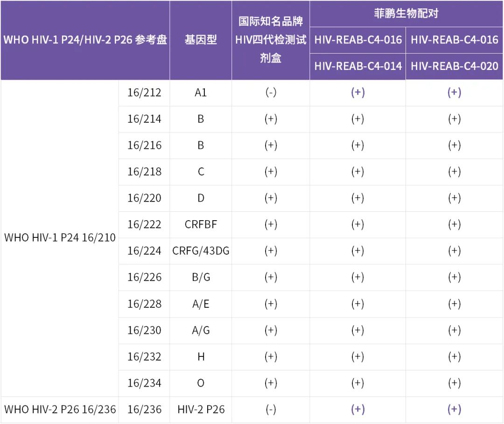This screenshot has width=504, height=424.
Task: Click the 基因型 column header
Action: [x=201, y=40]
